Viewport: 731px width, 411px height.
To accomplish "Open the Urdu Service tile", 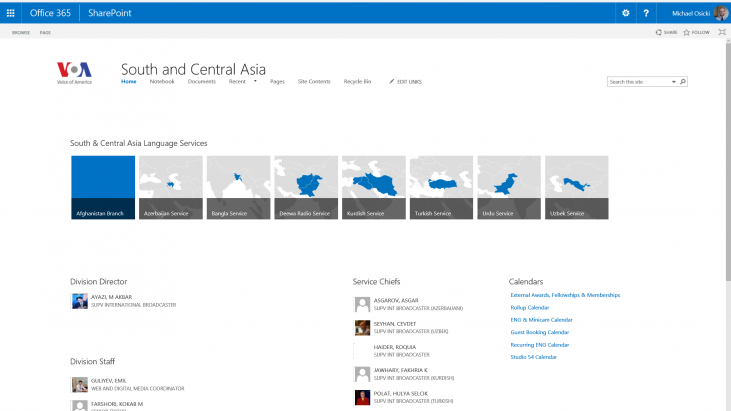I will (509, 187).
